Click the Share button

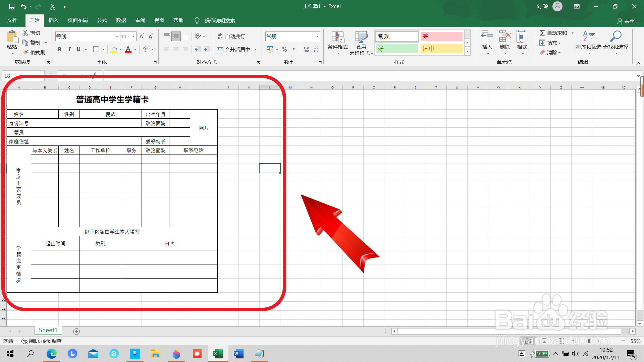tap(626, 21)
